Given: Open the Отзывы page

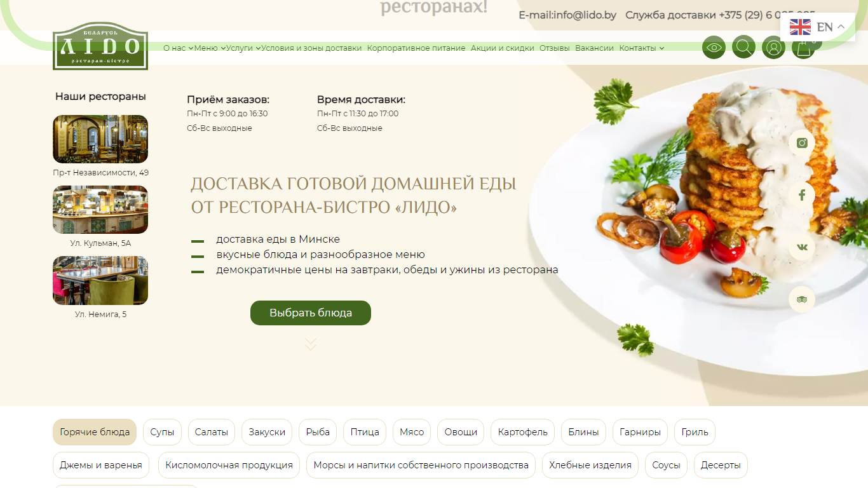Looking at the screenshot, I should click(x=555, y=48).
